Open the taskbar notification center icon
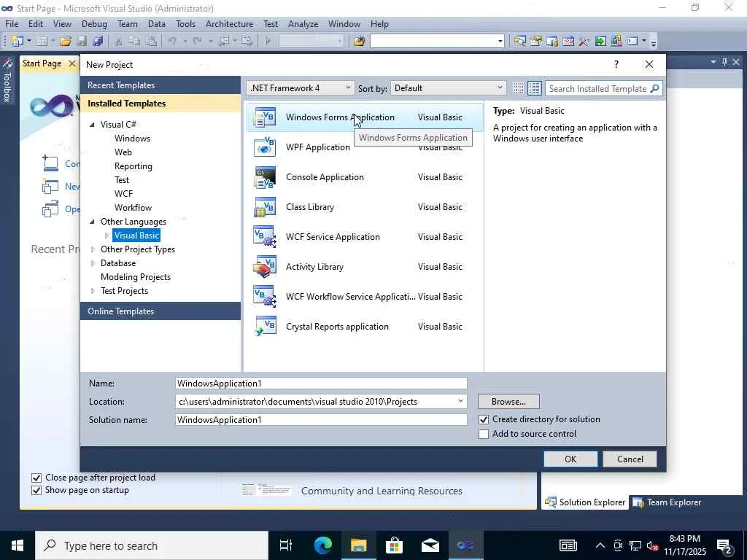This screenshot has width=747, height=560. (x=724, y=545)
